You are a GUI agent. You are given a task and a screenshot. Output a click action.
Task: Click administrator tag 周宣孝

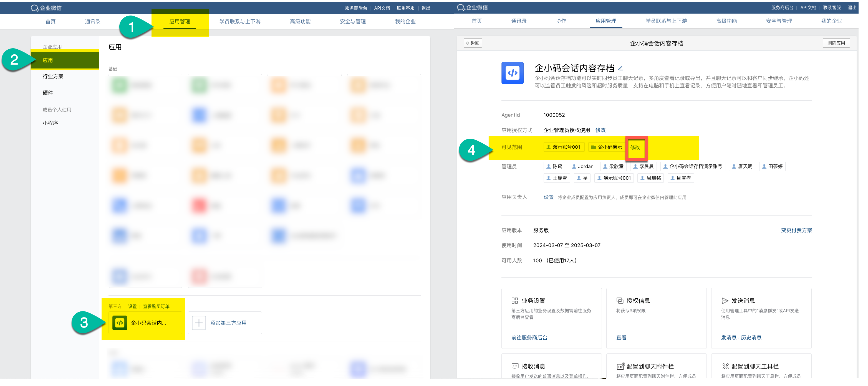[x=680, y=178]
